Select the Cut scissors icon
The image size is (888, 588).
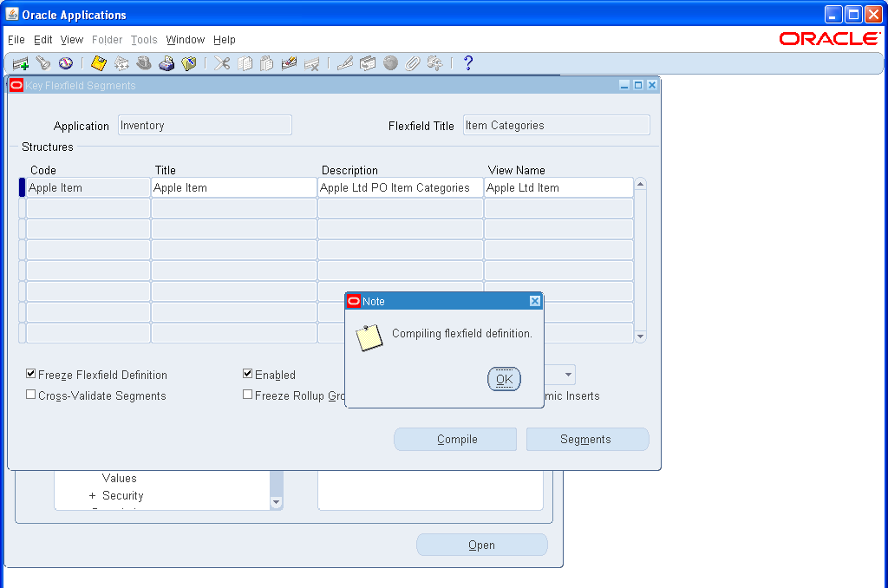(x=221, y=62)
